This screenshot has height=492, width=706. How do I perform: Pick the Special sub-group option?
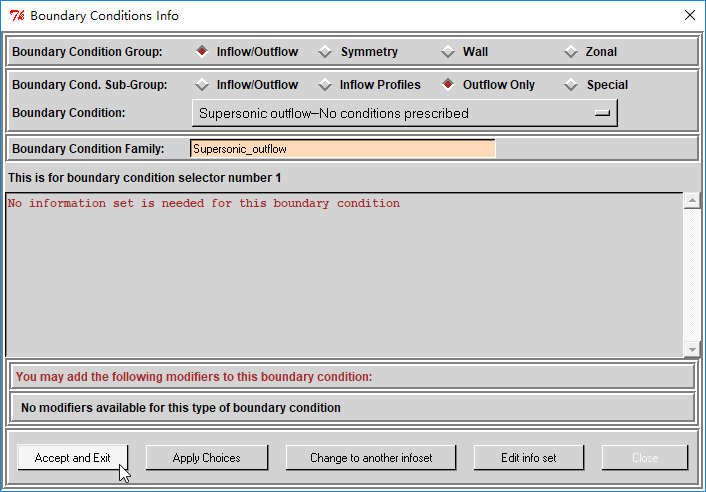pos(571,85)
